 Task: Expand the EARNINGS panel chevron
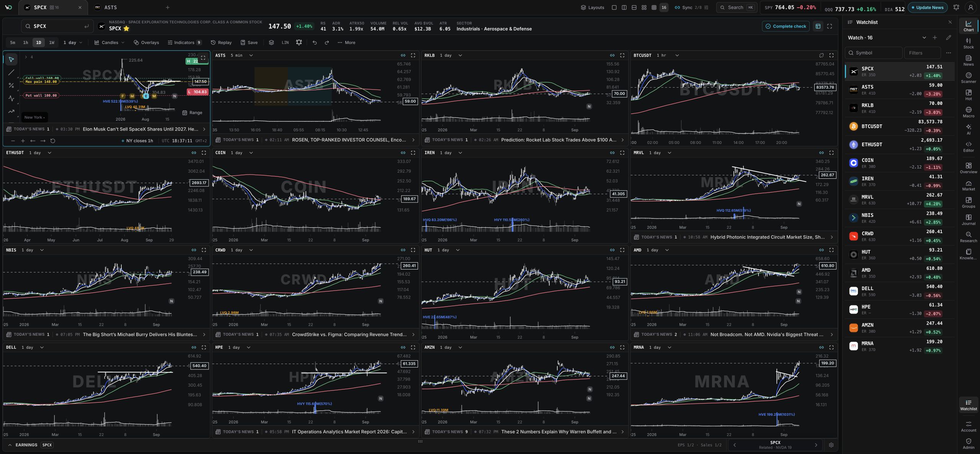tap(10, 445)
